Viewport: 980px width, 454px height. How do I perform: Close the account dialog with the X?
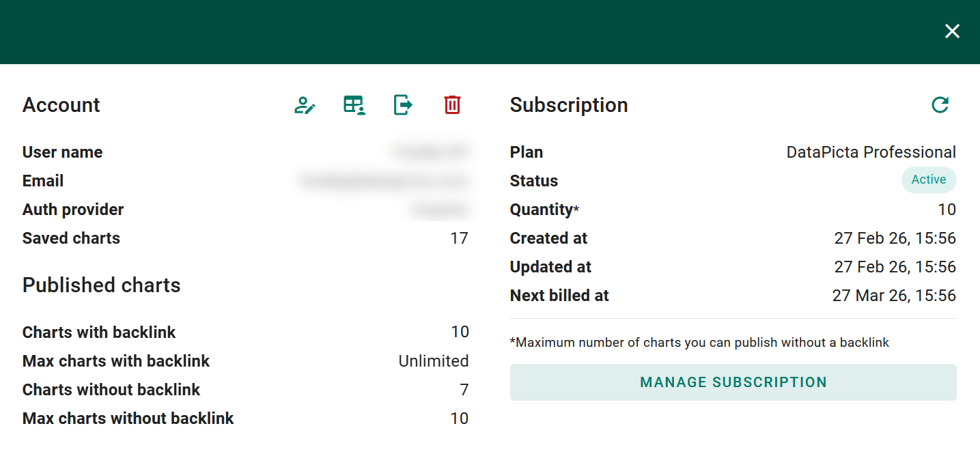pos(951,31)
